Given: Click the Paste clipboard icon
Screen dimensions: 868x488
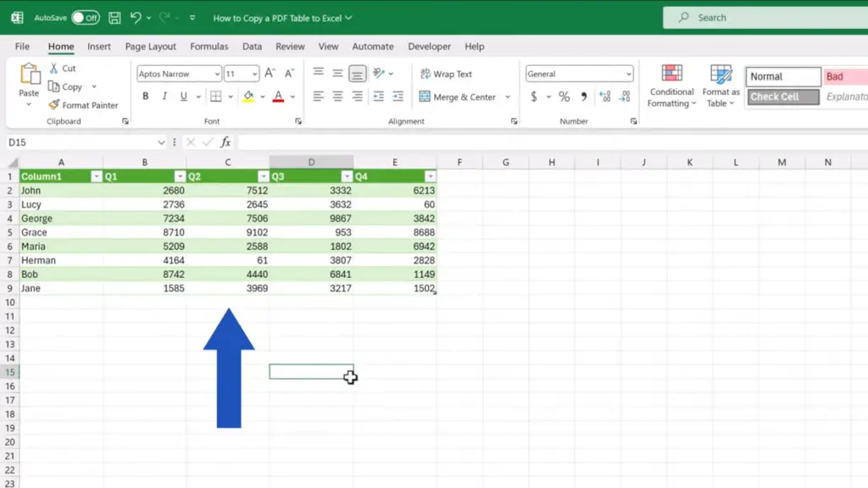Looking at the screenshot, I should pos(30,75).
